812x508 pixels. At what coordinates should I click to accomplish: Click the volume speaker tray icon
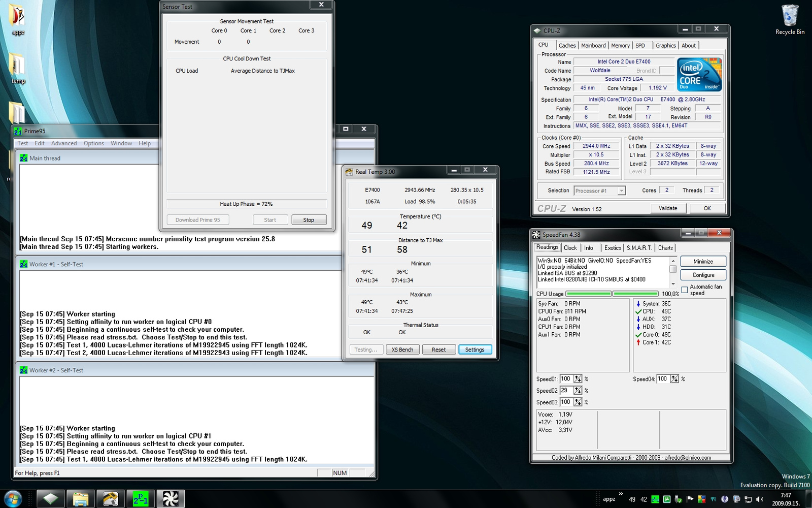click(759, 499)
